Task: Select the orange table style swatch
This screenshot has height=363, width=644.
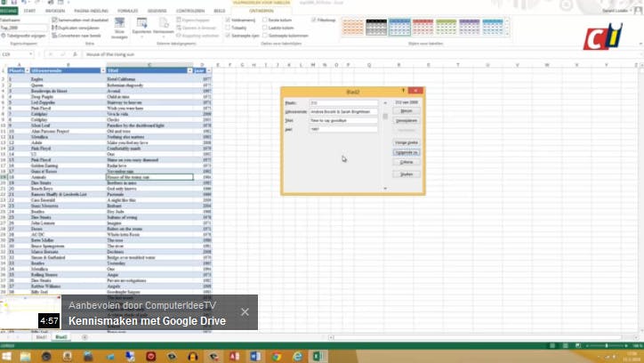Action: pyautogui.click(x=353, y=27)
